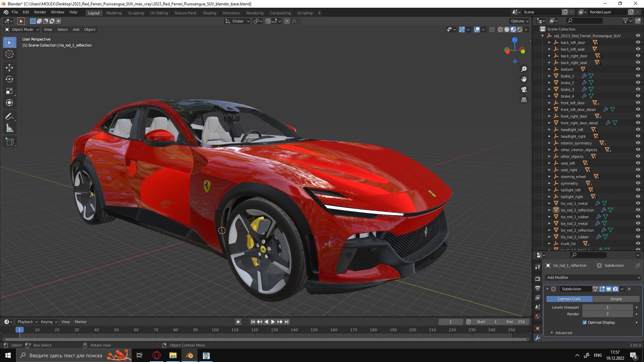644x362 pixels.
Task: Open the Object properties tab
Action: pos(538,328)
